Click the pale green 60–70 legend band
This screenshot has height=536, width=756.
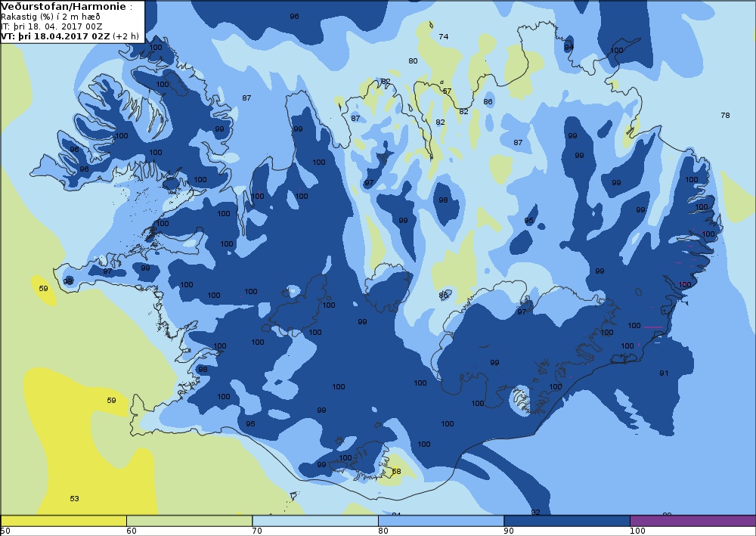pyautogui.click(x=189, y=521)
